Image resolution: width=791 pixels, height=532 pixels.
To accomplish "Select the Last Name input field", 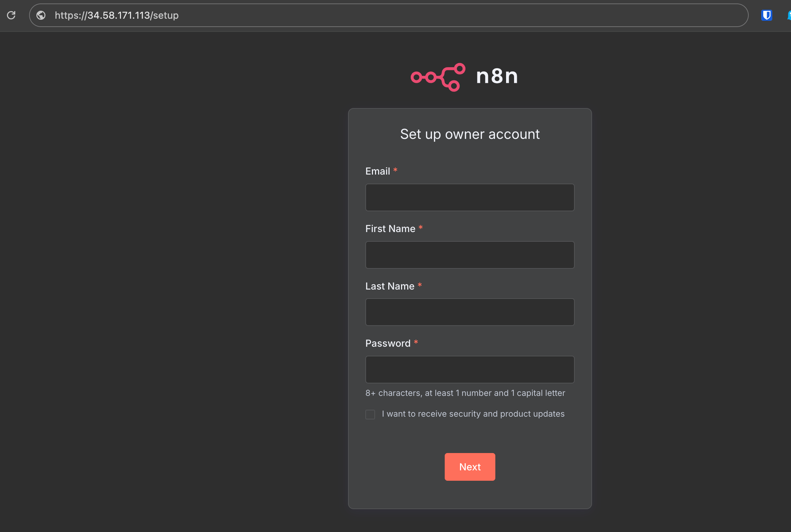I will pyautogui.click(x=470, y=312).
